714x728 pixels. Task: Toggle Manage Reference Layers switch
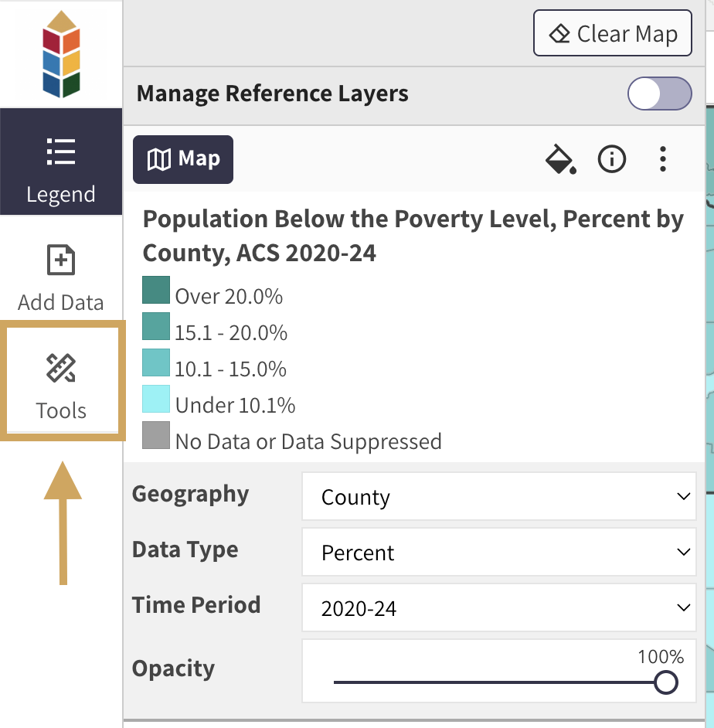tap(659, 94)
